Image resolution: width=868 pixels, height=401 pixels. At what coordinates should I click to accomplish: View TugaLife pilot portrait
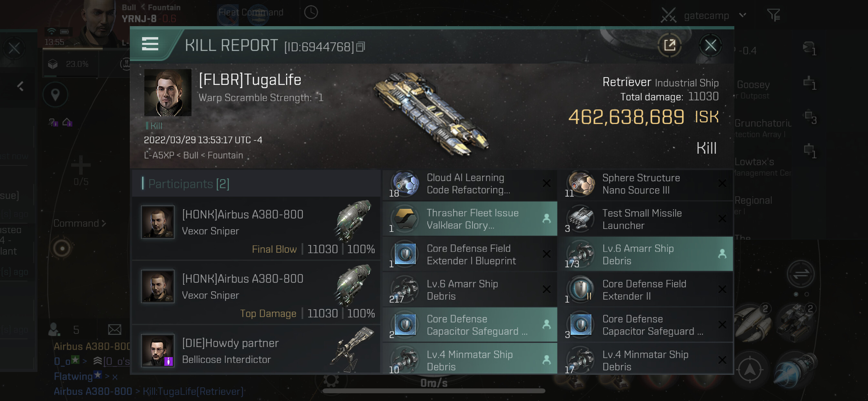pos(168,93)
